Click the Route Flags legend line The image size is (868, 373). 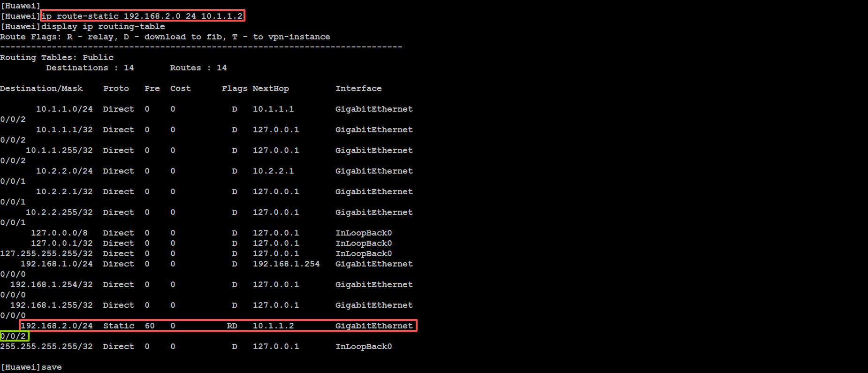tap(165, 37)
